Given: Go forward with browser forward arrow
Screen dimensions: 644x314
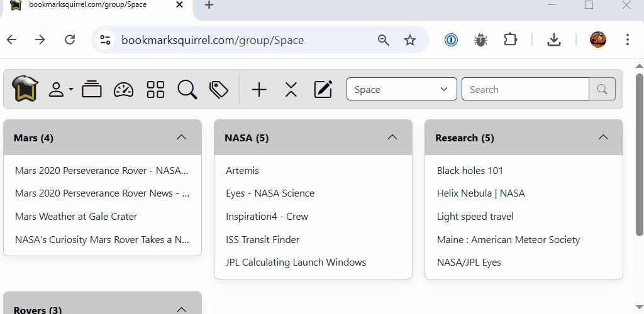Looking at the screenshot, I should (40, 40).
